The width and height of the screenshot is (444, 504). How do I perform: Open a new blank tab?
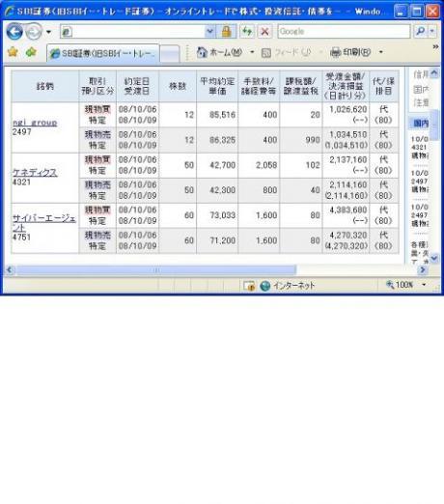coord(170,53)
